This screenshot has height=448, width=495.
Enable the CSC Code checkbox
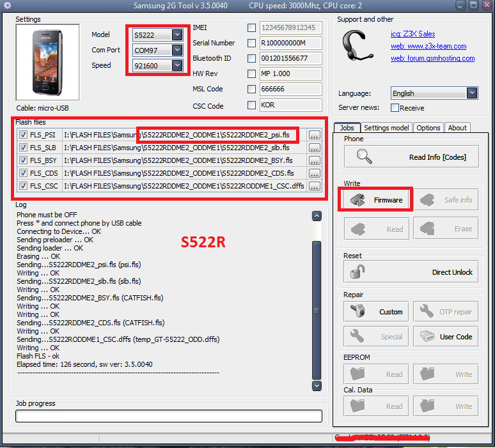tap(251, 105)
